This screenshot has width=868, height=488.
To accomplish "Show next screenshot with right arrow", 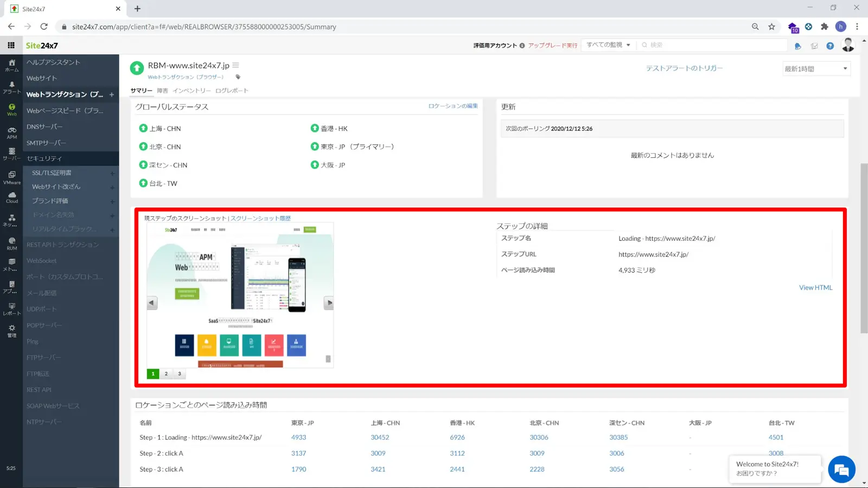I will (x=328, y=303).
